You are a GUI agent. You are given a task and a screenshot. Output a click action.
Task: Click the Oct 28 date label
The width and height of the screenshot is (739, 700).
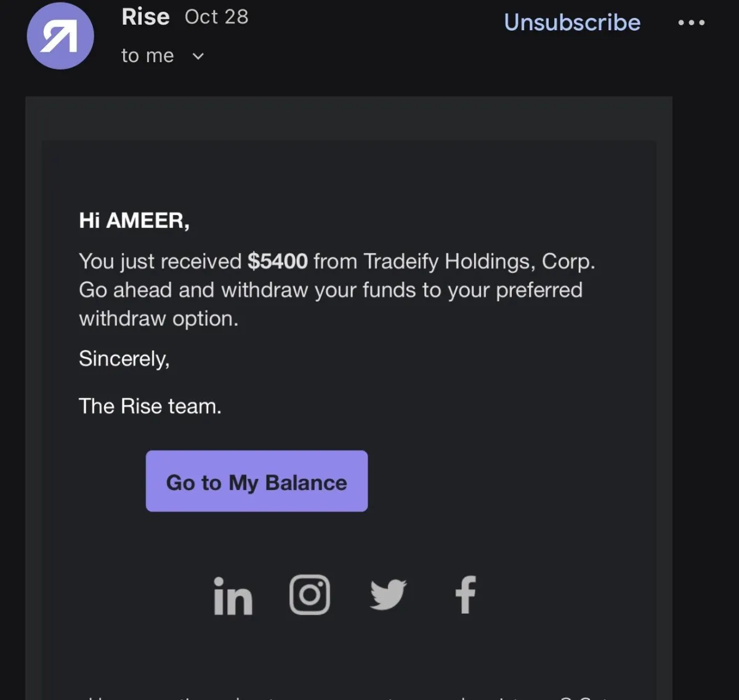click(217, 17)
